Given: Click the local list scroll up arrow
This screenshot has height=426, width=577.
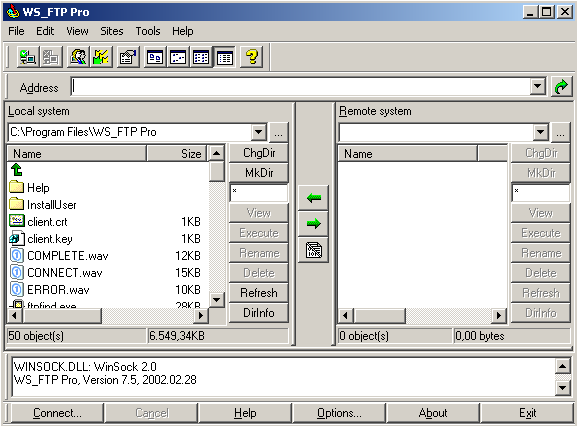Looking at the screenshot, I should coord(217,153).
